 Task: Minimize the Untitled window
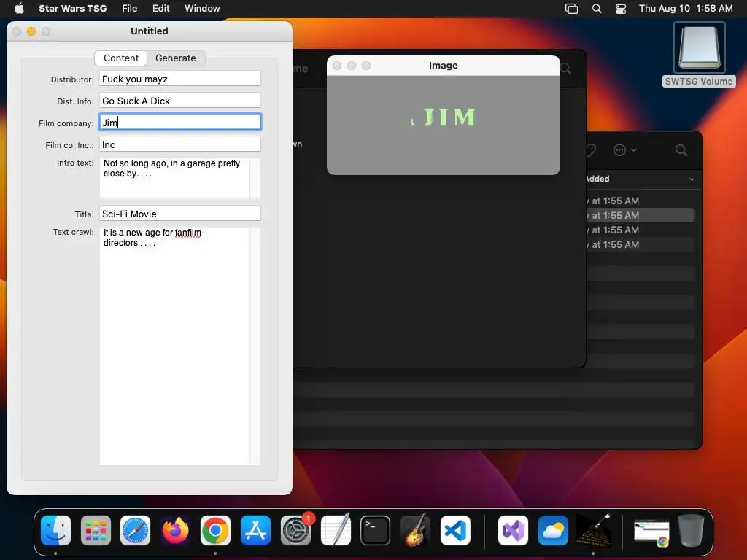pyautogui.click(x=31, y=31)
